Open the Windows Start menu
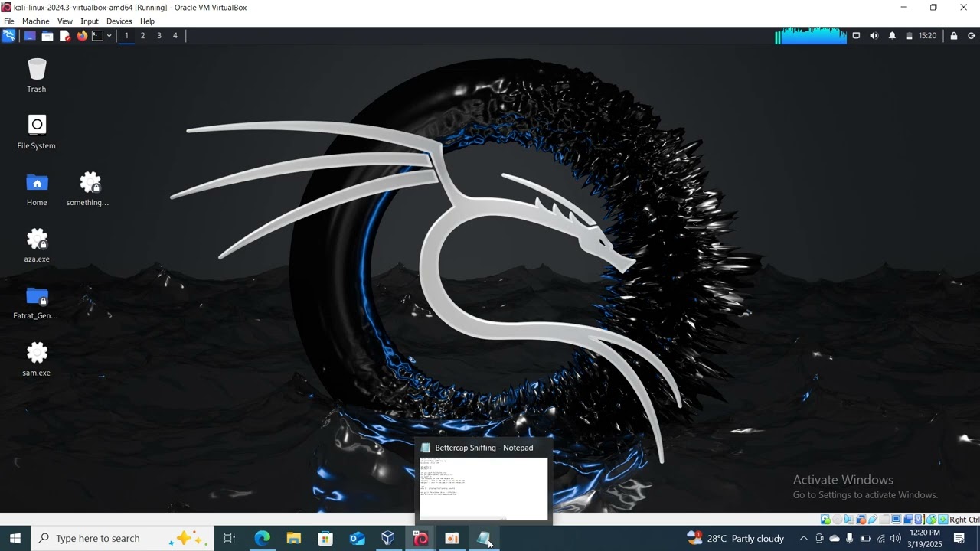This screenshot has height=551, width=980. pos(15,538)
